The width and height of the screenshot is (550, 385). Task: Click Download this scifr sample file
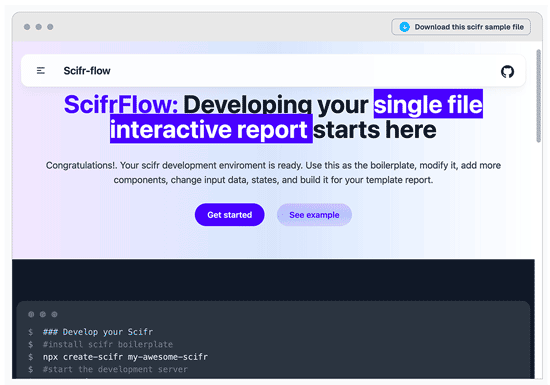(461, 27)
